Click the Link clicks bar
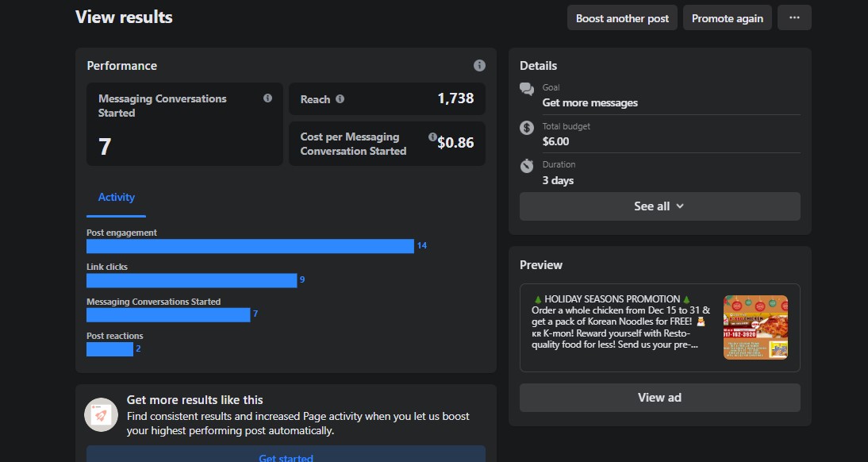The image size is (868, 462). [191, 280]
